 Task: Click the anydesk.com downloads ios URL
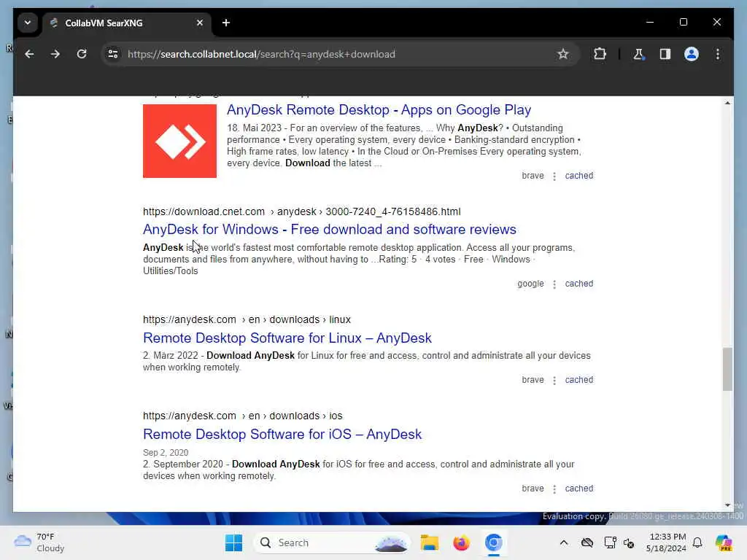pyautogui.click(x=242, y=416)
